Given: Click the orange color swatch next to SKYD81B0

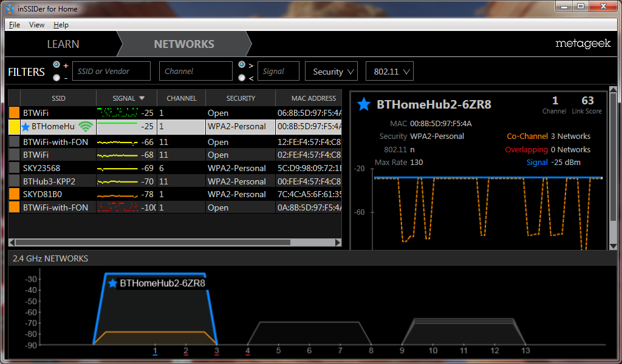Looking at the screenshot, I should pyautogui.click(x=14, y=194).
